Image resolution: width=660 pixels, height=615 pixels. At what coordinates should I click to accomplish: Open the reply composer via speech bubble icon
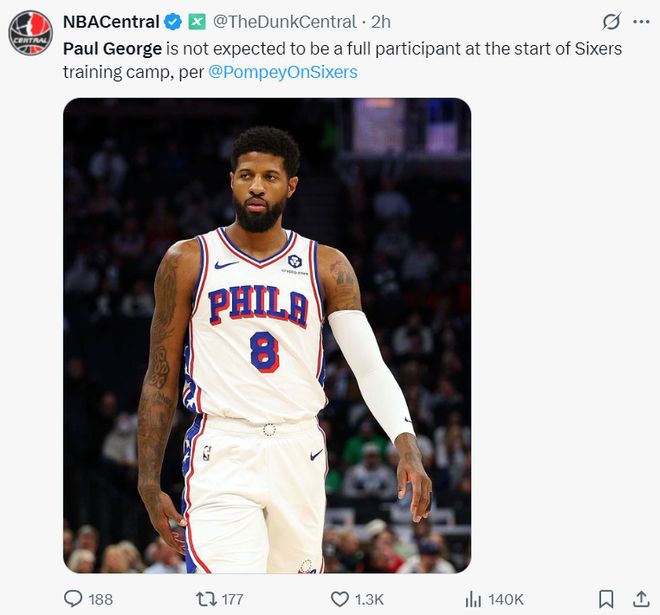click(73, 599)
